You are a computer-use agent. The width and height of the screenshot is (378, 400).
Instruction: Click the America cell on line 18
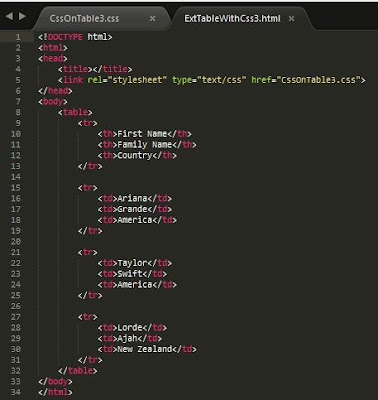135,220
